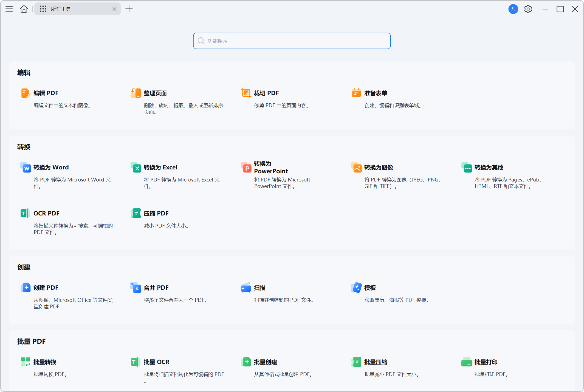Click the 转换为 Excel icon

point(136,167)
